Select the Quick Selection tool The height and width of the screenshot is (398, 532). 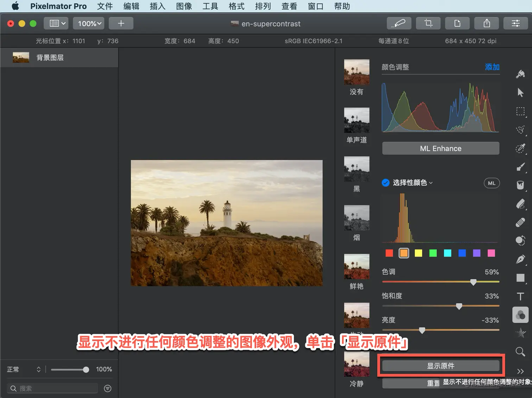pos(520,129)
